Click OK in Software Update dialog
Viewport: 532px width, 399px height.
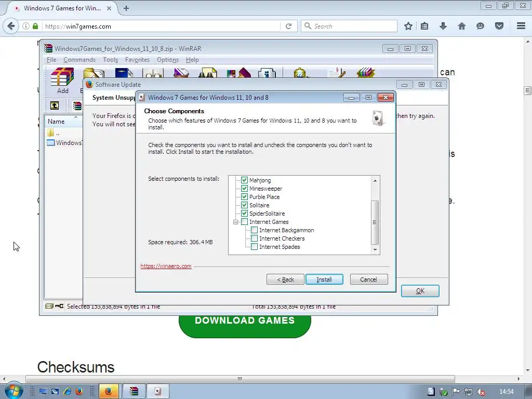[x=420, y=291]
